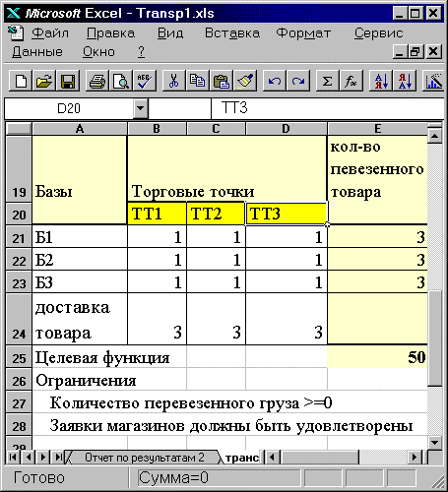Image resolution: width=448 pixels, height=492 pixels.
Task: Go to the next sheet tab with the arrow
Action: 43,457
